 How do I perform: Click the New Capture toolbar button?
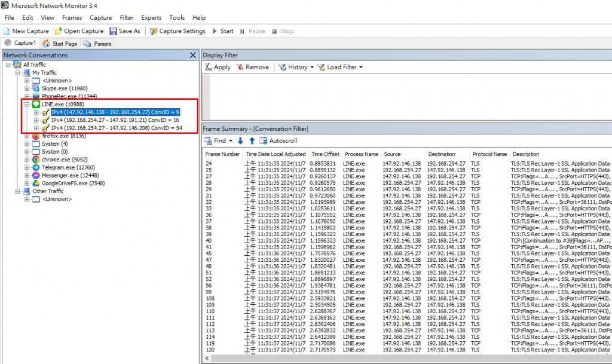(26, 31)
